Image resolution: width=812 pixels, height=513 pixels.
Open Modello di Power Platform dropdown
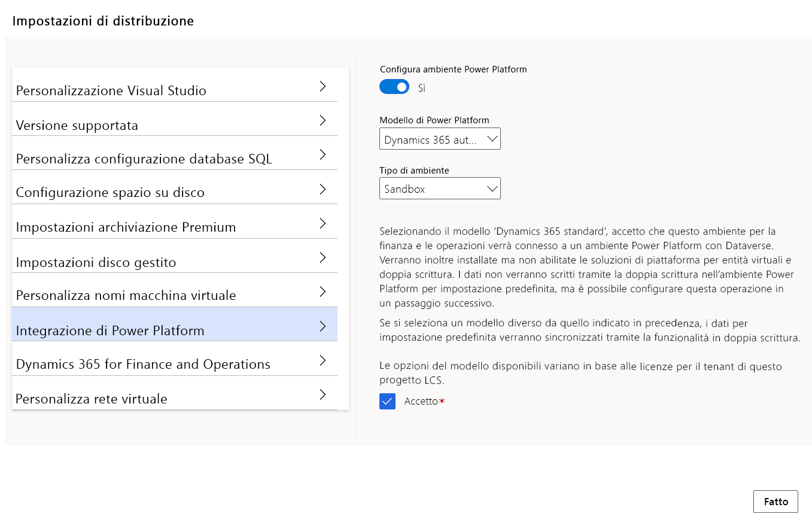pos(440,139)
